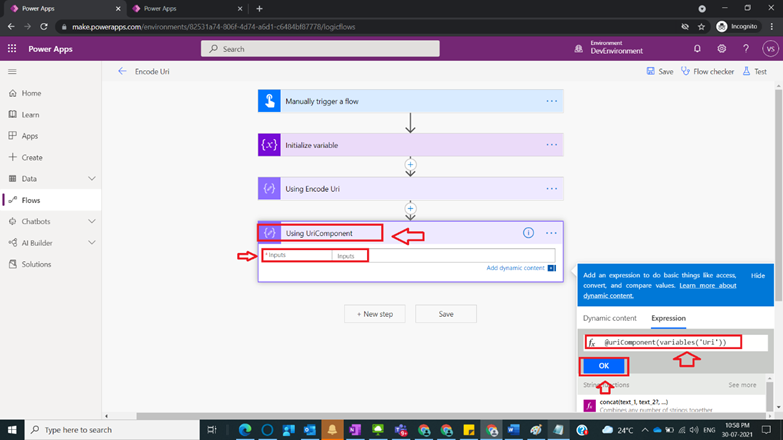Open the app launcher waffle icon

(x=12, y=48)
